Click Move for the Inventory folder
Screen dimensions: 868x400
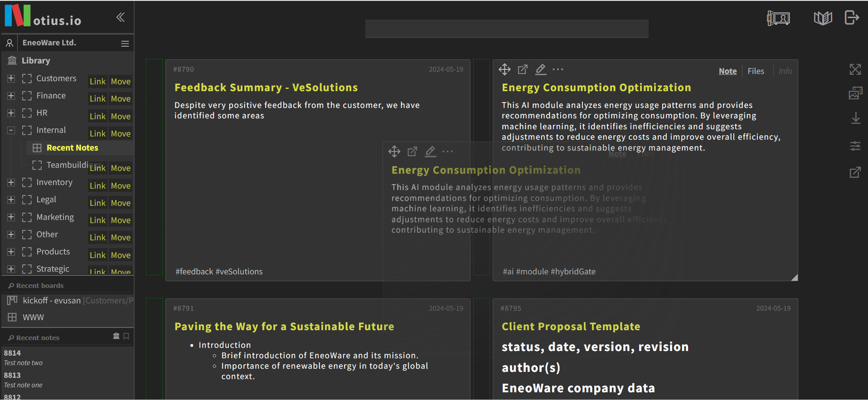[121, 186]
